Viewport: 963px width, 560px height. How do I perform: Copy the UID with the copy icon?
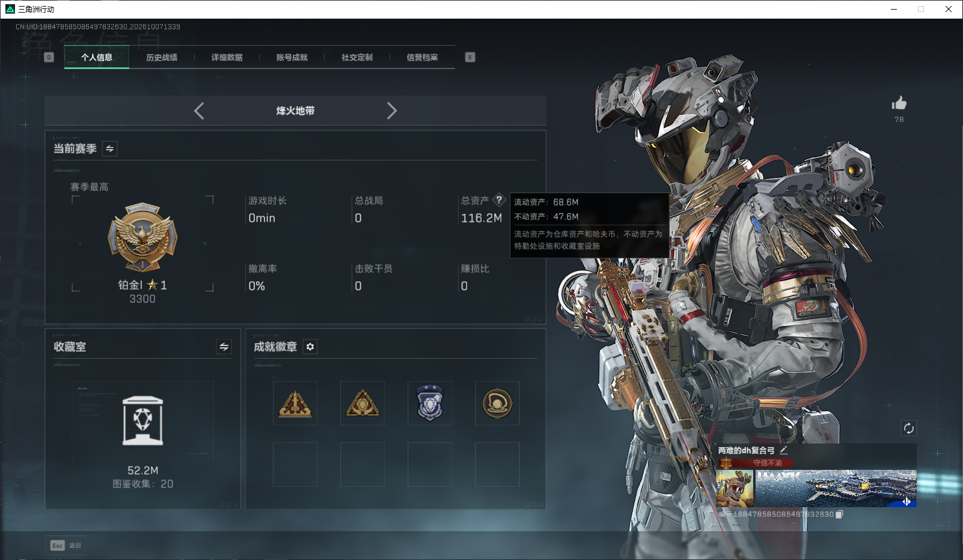(x=839, y=514)
